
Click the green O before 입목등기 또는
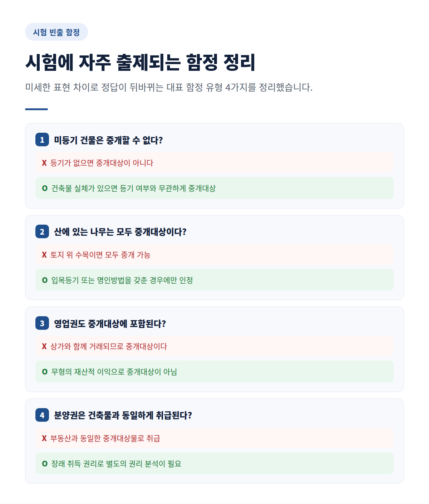[45, 280]
